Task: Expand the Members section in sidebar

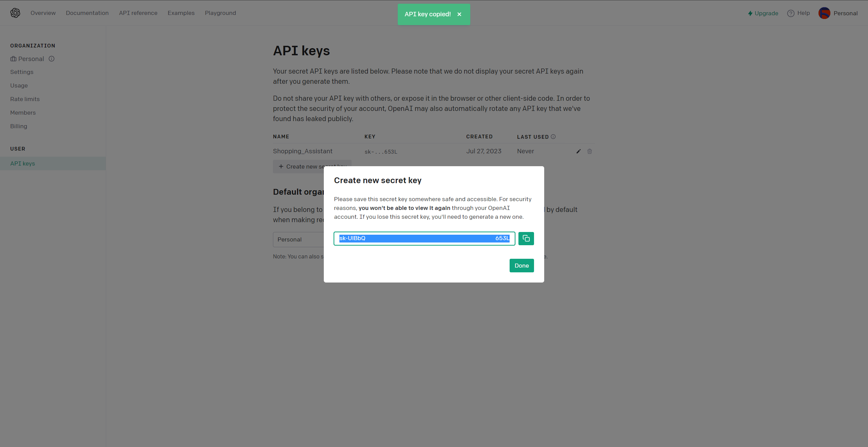Action: (23, 112)
